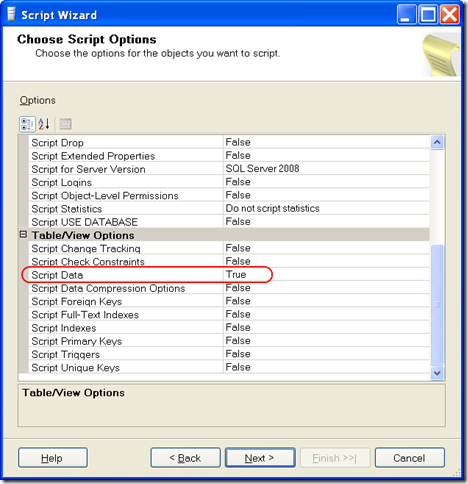Screen dimensions: 468x484
Task: Click False value for Script Indexes
Action: (x=238, y=328)
